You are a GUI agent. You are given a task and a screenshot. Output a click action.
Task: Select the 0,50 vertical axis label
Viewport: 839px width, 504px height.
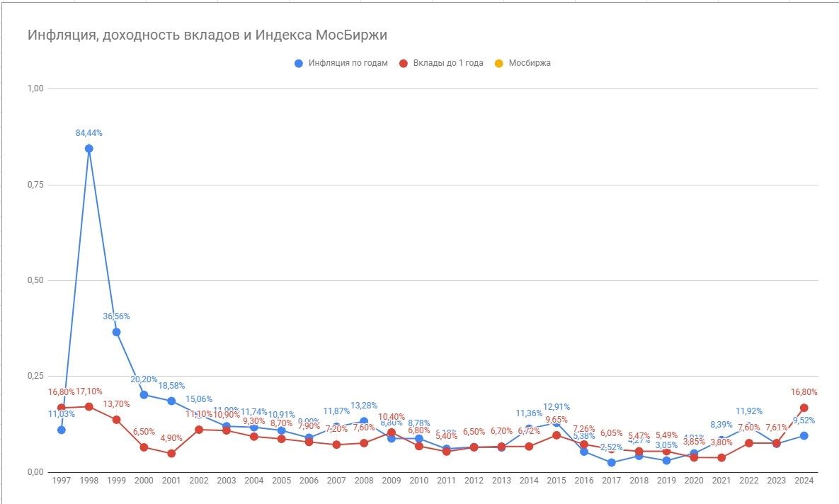[x=35, y=280]
